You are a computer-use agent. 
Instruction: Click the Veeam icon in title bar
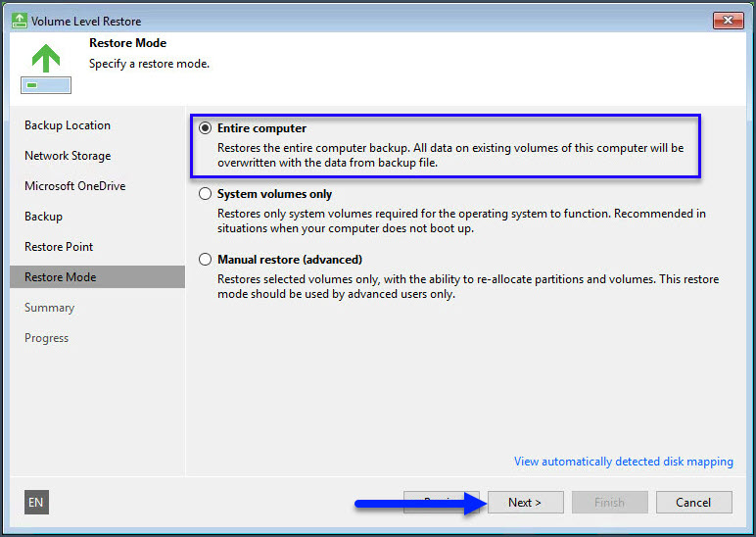point(19,21)
